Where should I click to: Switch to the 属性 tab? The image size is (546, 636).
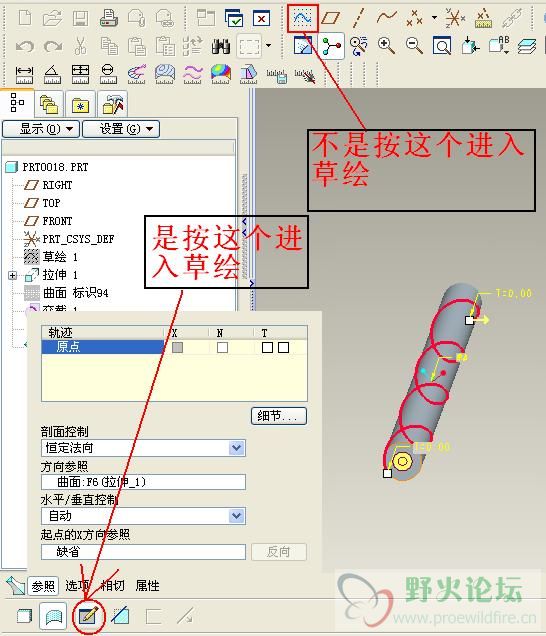(147, 585)
